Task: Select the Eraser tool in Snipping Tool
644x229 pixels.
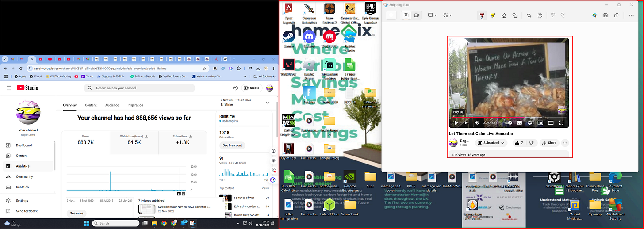Action: tap(504, 15)
